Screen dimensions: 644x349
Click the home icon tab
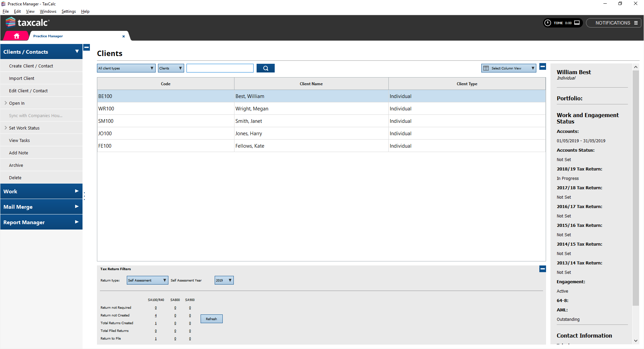tap(16, 36)
